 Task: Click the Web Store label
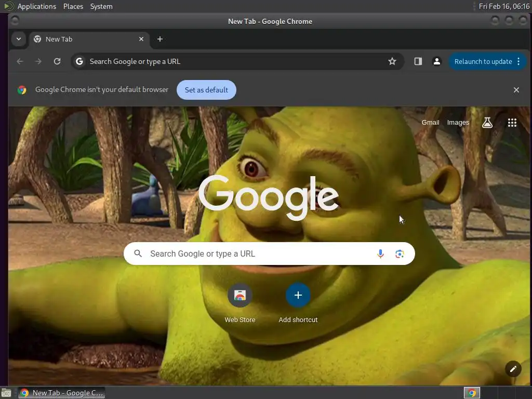[240, 320]
